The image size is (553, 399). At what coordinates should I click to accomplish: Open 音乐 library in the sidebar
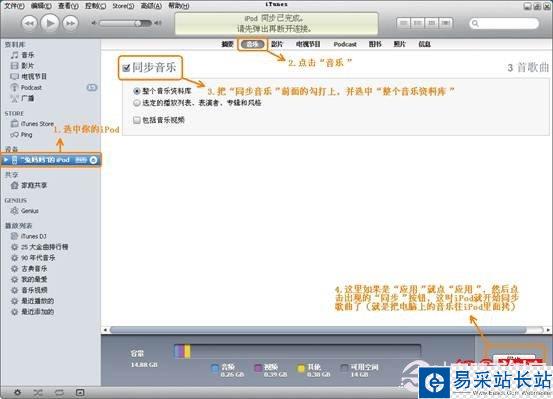28,55
